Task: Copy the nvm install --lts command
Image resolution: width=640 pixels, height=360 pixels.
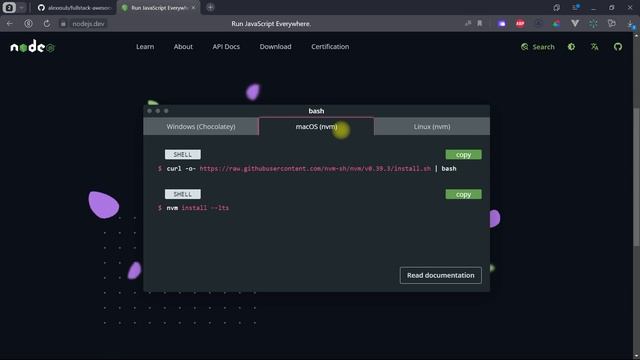Action: pos(463,194)
